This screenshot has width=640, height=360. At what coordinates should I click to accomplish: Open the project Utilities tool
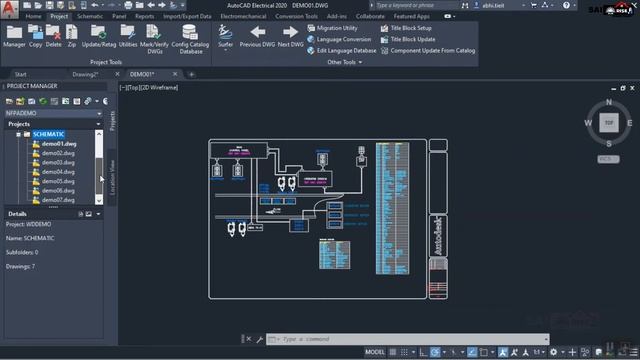coord(128,36)
